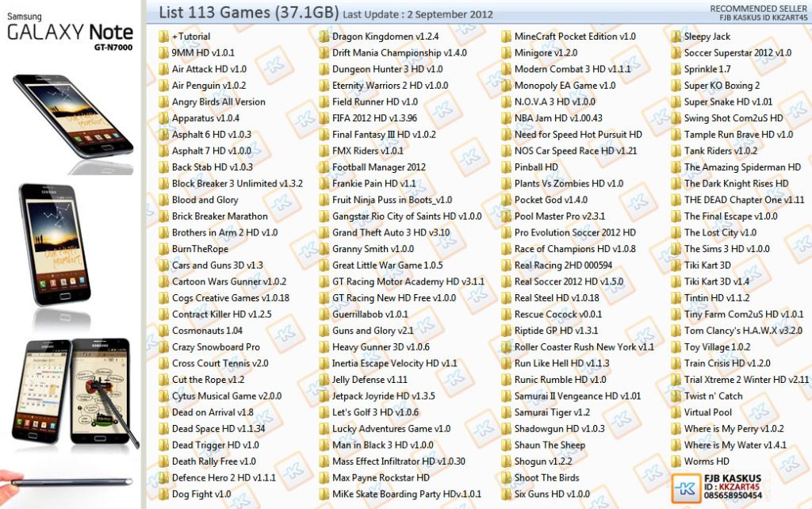Click the folder icon next to Max Payne Rockstar HD

pos(324,478)
